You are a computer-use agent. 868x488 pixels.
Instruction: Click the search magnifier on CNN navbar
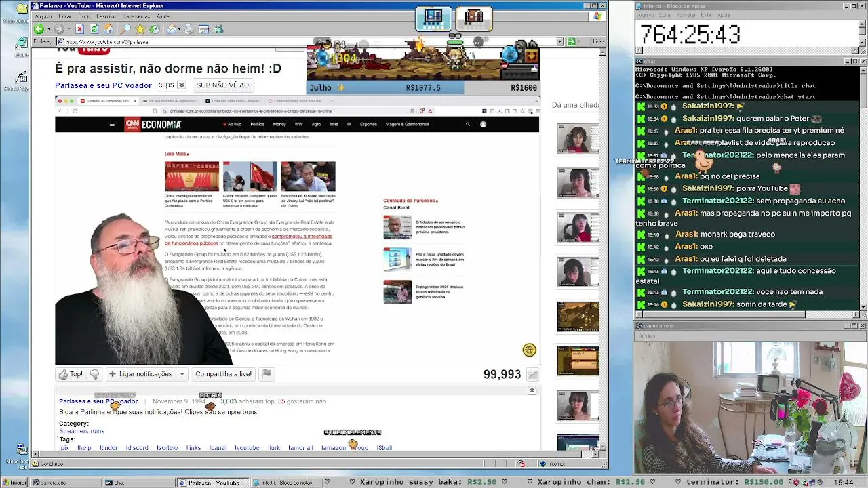click(x=468, y=125)
